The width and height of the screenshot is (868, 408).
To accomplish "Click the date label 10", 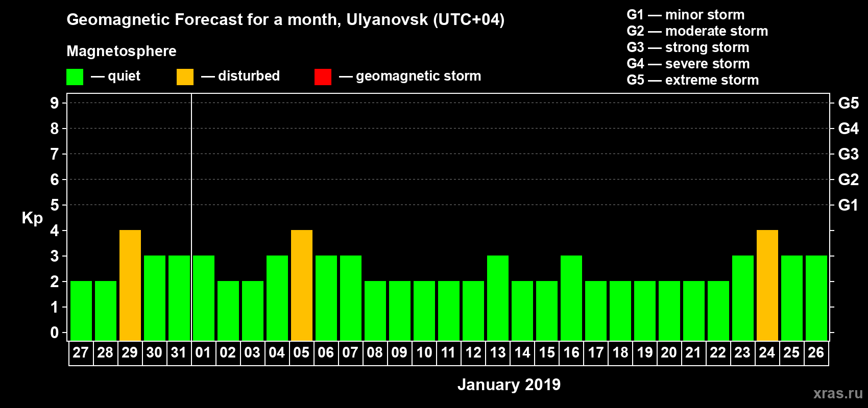I will pyautogui.click(x=424, y=353).
